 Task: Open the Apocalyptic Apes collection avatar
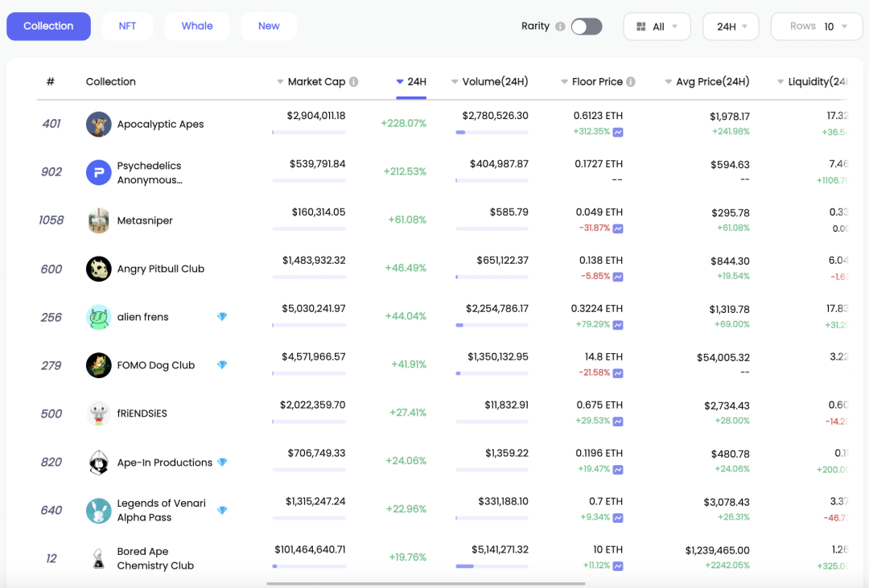point(99,124)
